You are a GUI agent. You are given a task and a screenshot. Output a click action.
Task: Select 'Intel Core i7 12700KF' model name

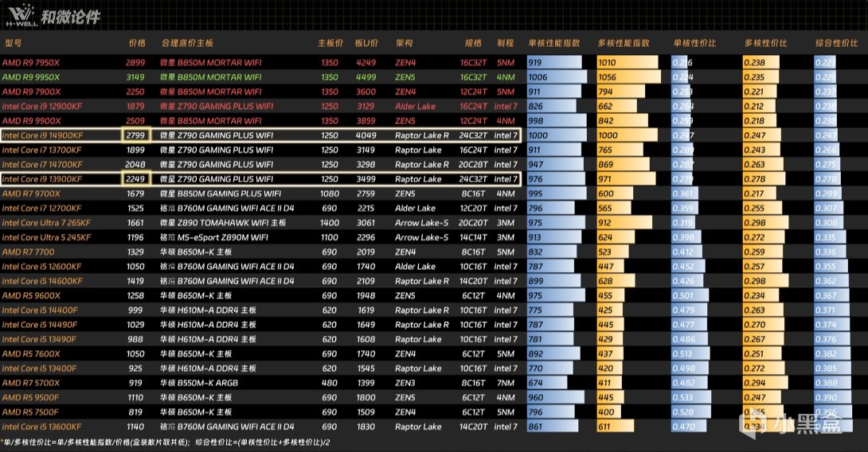[41, 208]
